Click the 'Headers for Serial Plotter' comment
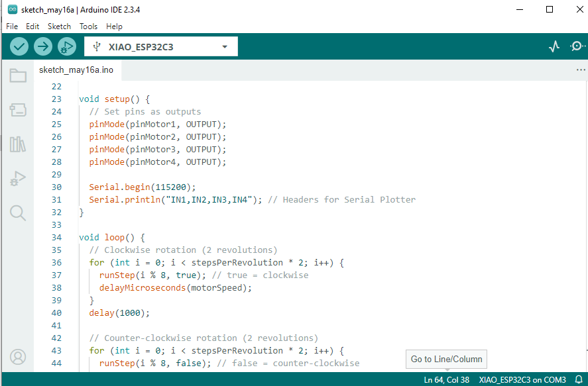Image resolution: width=588 pixels, height=386 pixels. (x=341, y=200)
